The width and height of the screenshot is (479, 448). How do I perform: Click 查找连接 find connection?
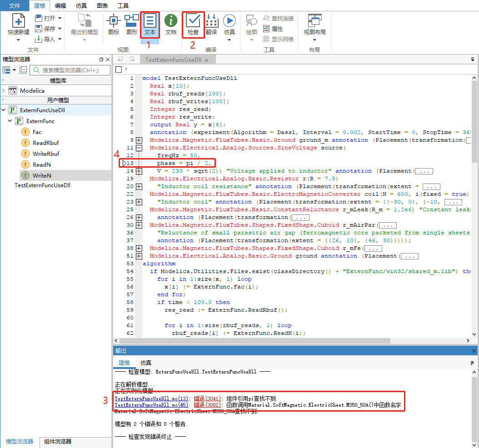278,18
